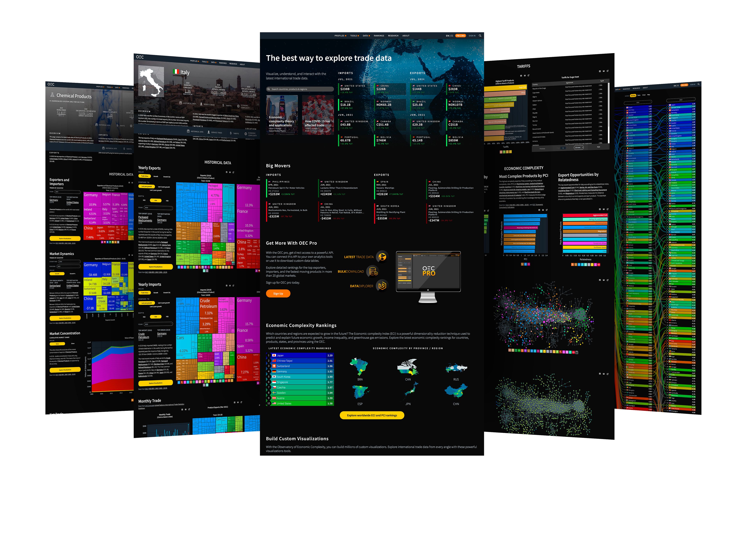
Task: Click the flask icon beside Chemical Products title
Action: click(x=52, y=95)
